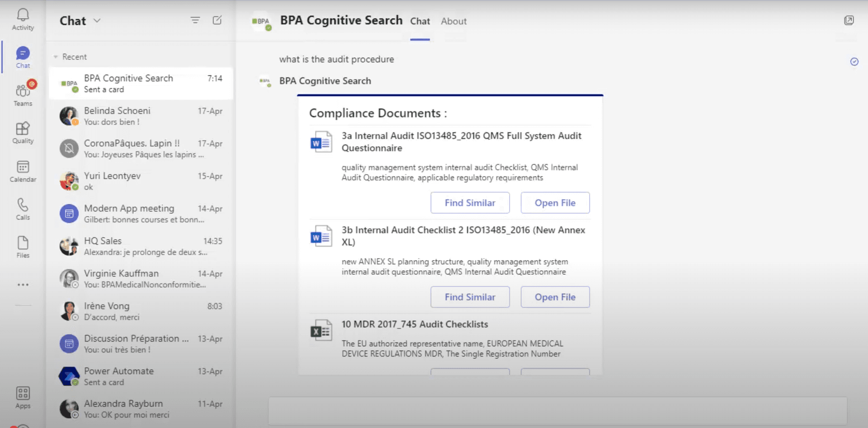
Task: Click Belinda Schoeni's avatar
Action: 69,116
